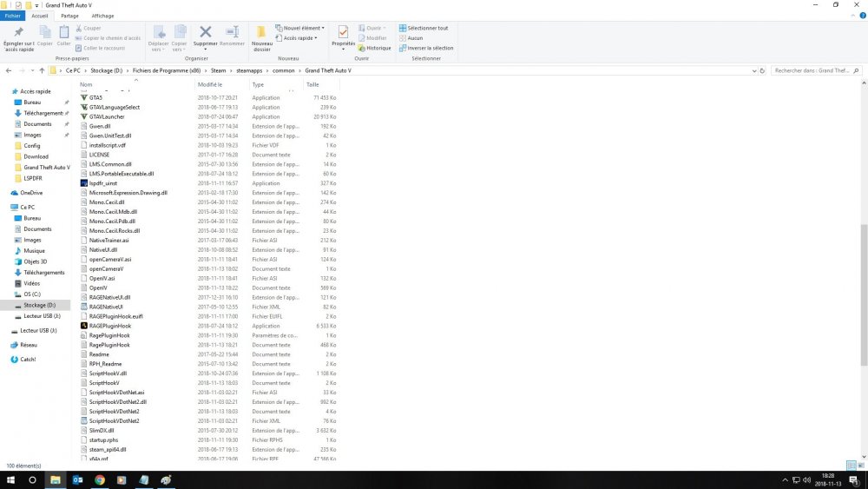Open the Accès rapide ribbon dropdown
868x489 pixels.
coord(297,38)
